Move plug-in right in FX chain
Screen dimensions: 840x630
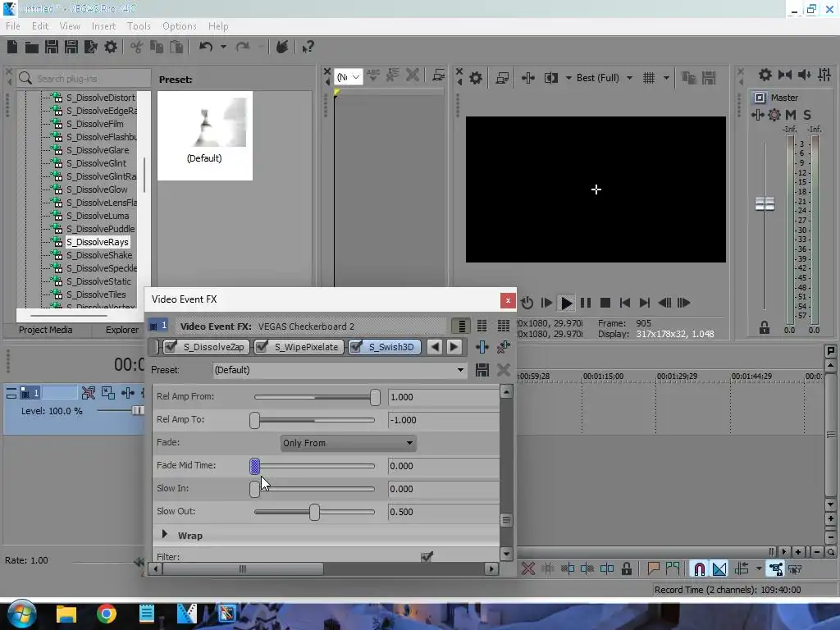[454, 347]
